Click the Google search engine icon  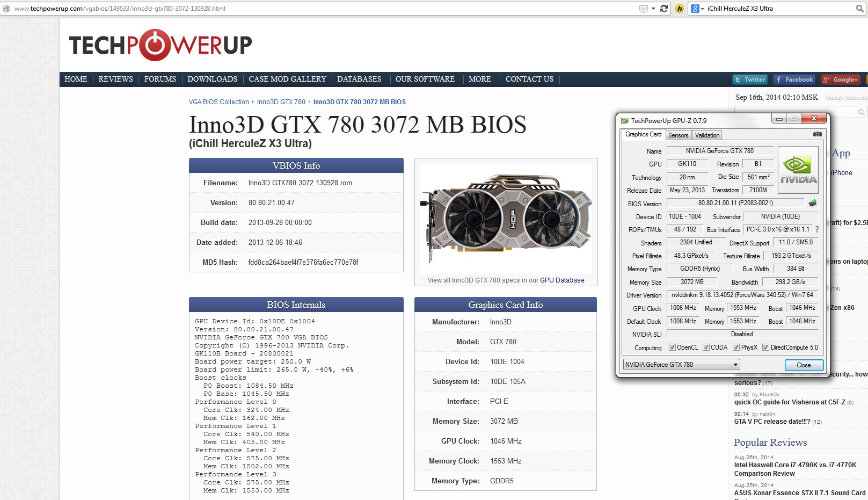click(695, 9)
